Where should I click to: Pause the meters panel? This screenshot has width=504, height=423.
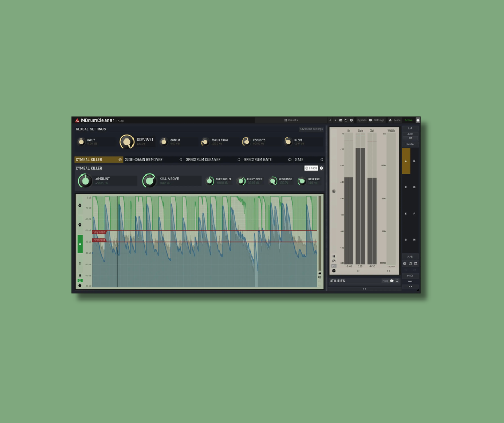click(x=333, y=256)
